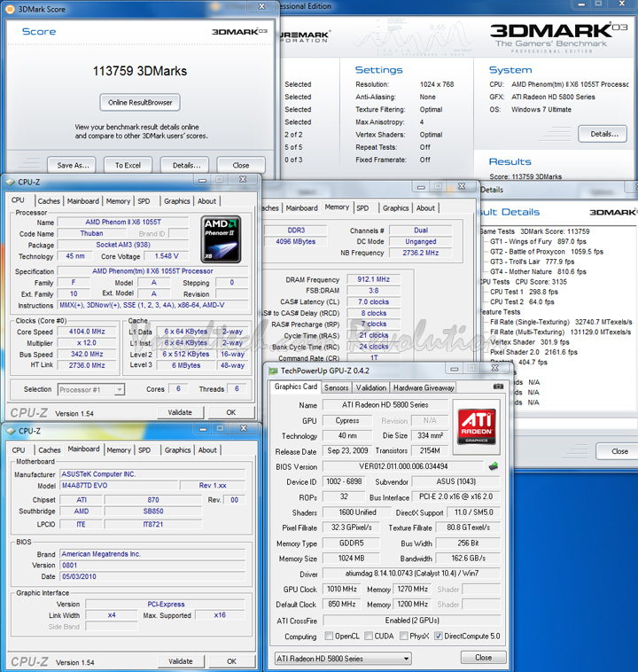
Task: Click Close in the Result Details window
Action: click(617, 451)
